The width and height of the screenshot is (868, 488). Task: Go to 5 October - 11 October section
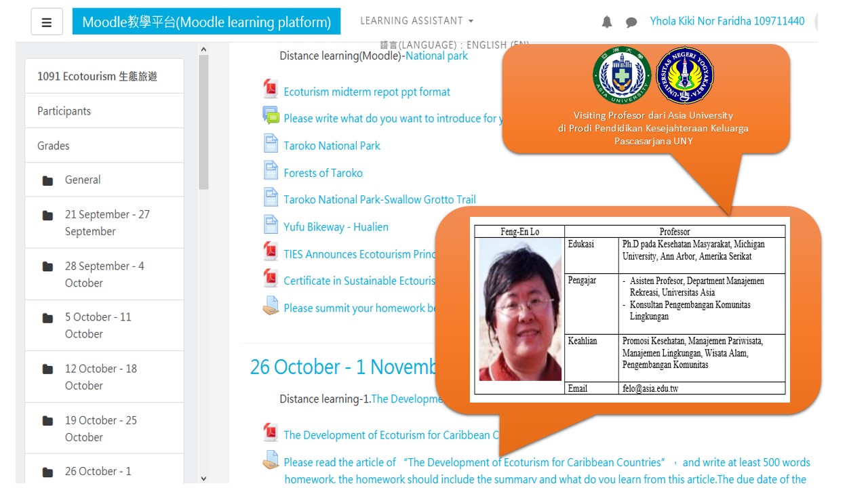[104, 325]
